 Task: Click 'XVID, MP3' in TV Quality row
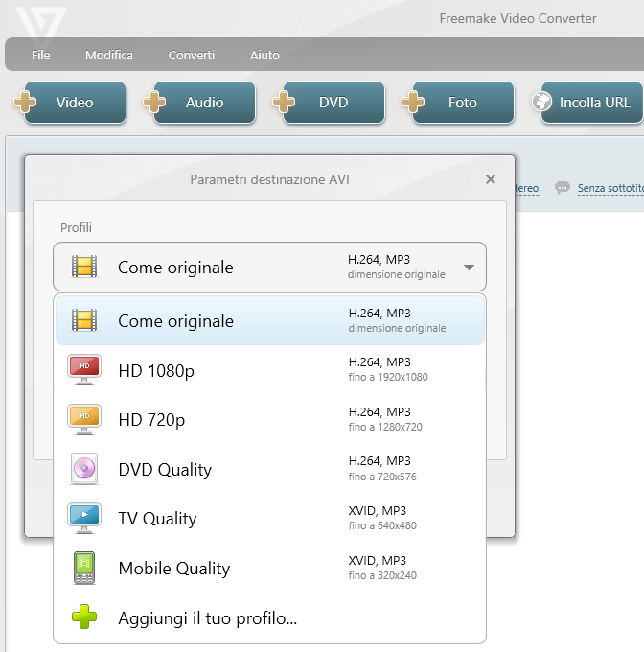(x=378, y=511)
